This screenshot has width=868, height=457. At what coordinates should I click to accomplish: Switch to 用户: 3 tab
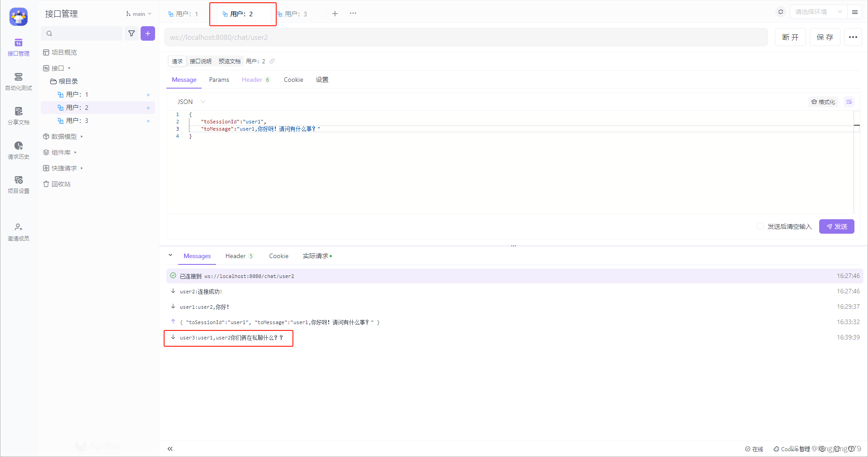tap(292, 14)
